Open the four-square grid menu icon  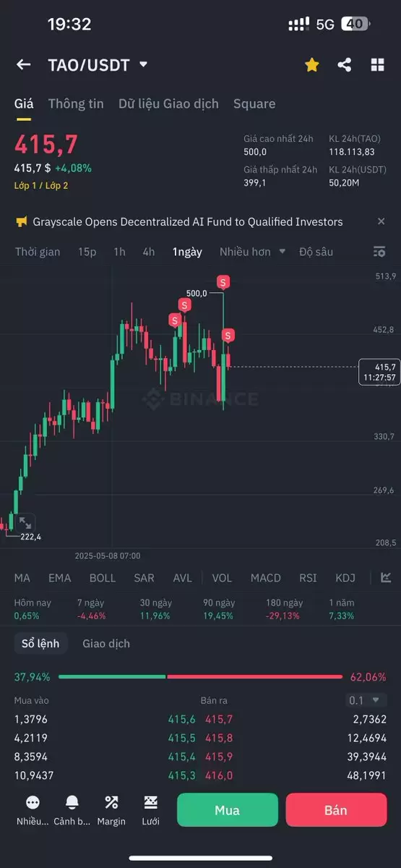(x=377, y=65)
